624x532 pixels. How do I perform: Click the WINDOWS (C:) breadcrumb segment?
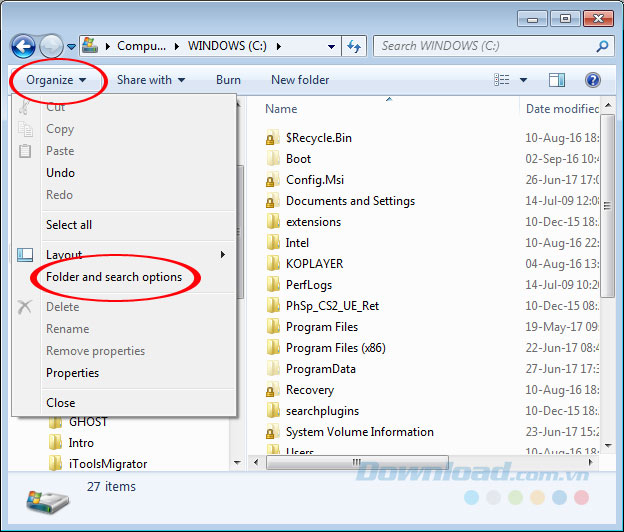click(227, 46)
